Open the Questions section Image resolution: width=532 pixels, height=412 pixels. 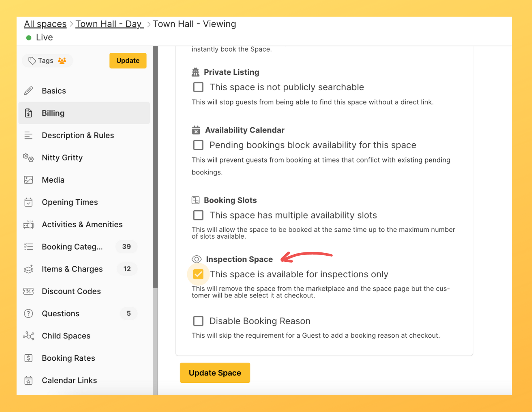coord(84,313)
